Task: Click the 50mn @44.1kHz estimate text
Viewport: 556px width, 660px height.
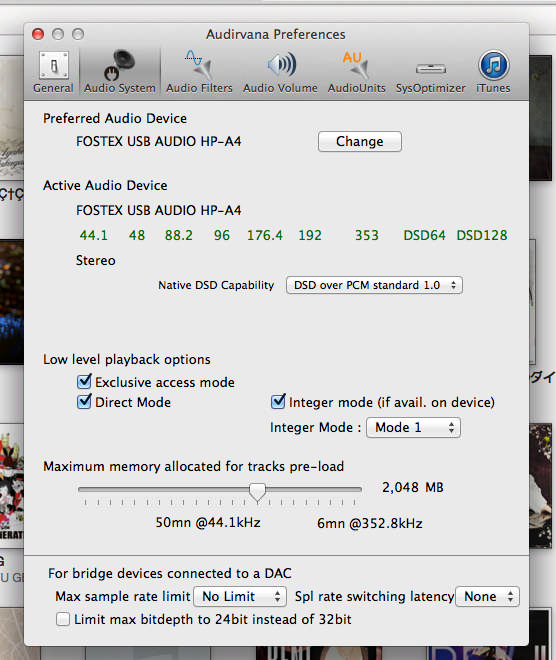Action: click(x=208, y=523)
